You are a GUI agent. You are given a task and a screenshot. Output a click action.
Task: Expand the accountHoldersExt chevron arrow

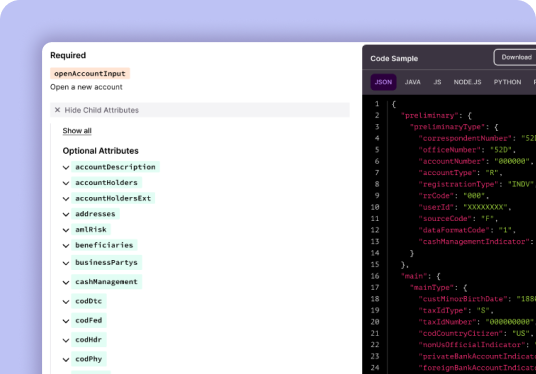coord(66,199)
